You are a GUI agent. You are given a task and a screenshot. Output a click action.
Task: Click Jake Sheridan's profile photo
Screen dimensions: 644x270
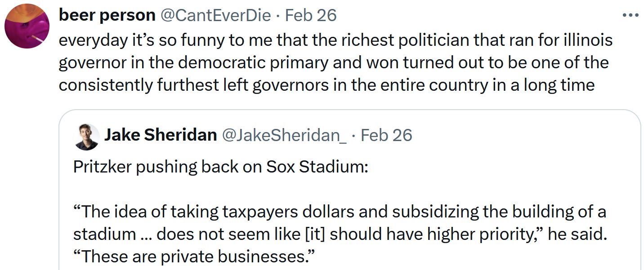[x=86, y=137]
